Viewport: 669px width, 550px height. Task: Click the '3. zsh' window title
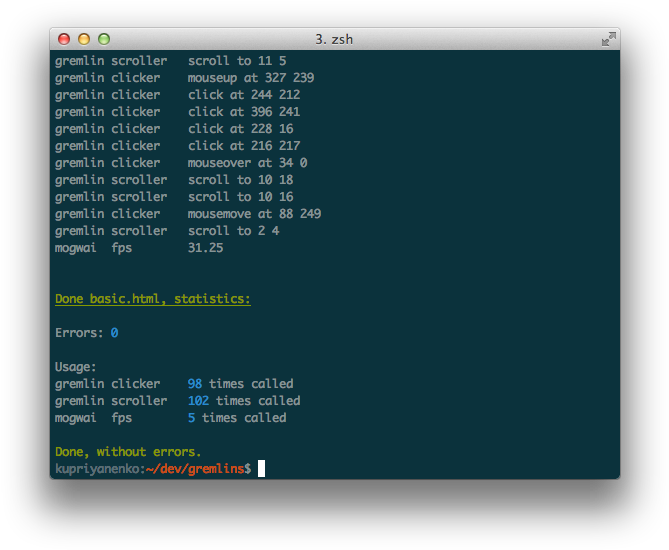334,39
